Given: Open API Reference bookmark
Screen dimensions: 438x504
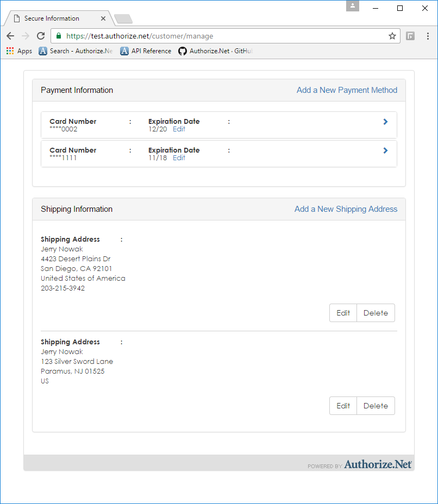Looking at the screenshot, I should click(x=146, y=51).
